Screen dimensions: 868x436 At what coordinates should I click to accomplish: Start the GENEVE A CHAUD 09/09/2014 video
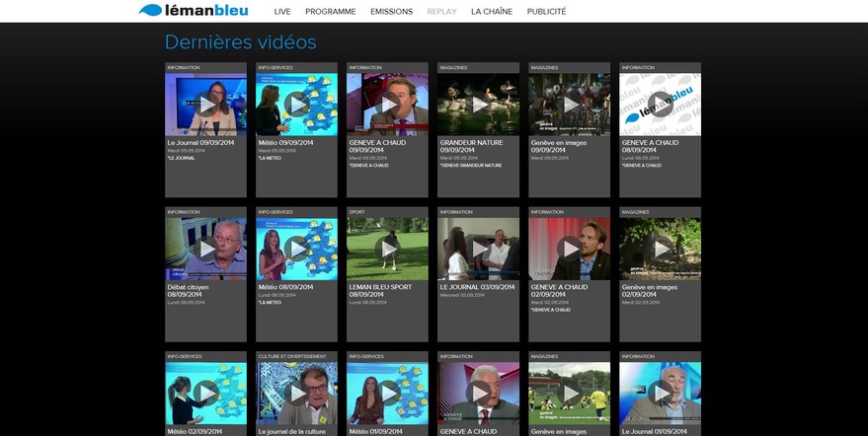tap(387, 105)
